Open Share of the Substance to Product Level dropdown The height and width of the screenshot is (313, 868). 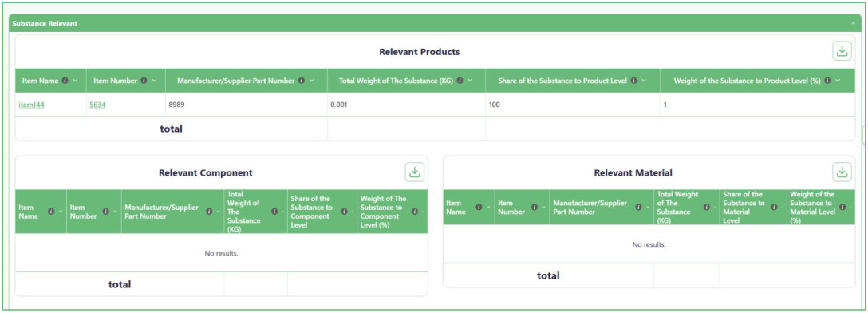point(644,81)
